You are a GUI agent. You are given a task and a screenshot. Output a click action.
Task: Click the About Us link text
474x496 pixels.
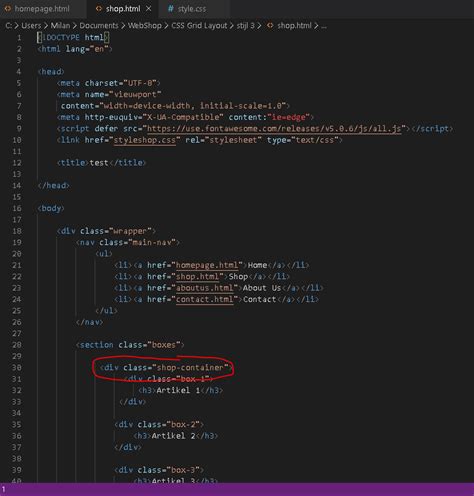262,288
